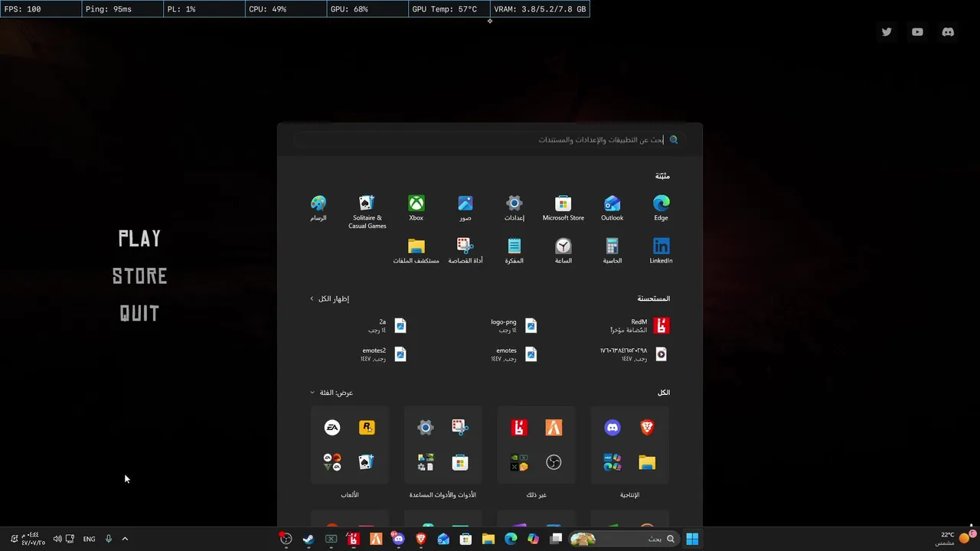Open the recommended RedM app
Image resolution: width=980 pixels, height=551 pixels.
pos(639,326)
